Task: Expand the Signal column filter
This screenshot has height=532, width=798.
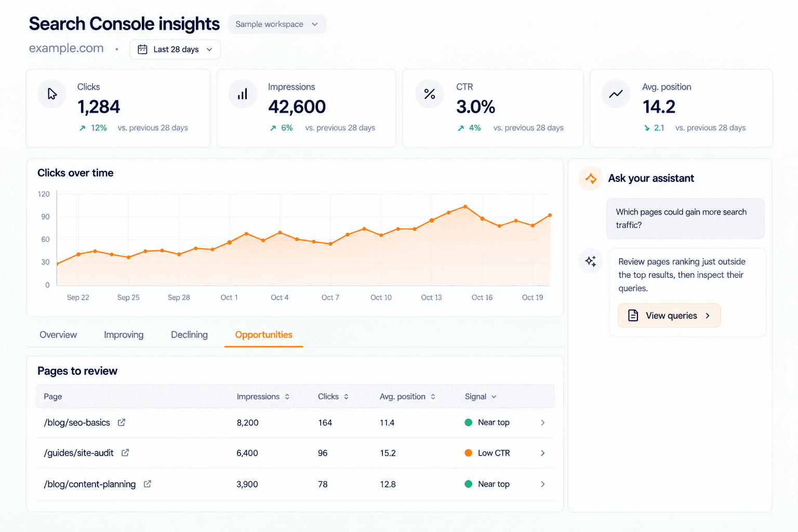Action: [481, 397]
